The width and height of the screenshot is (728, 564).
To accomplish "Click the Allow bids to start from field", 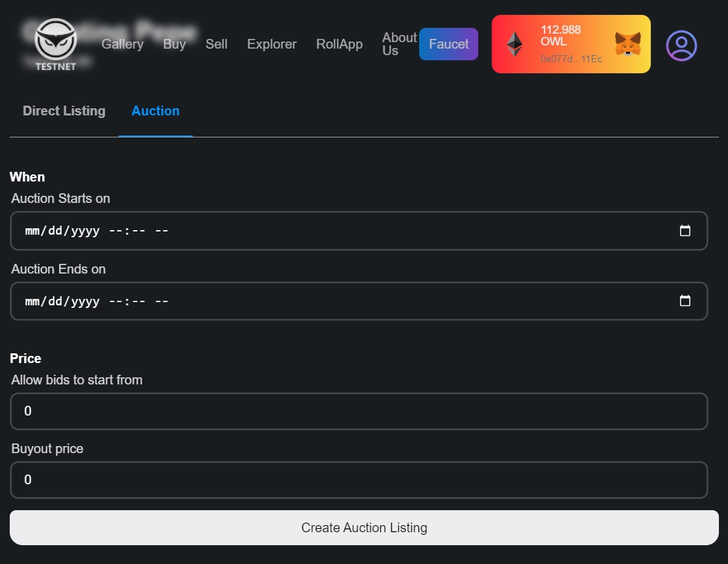I will coord(359,411).
